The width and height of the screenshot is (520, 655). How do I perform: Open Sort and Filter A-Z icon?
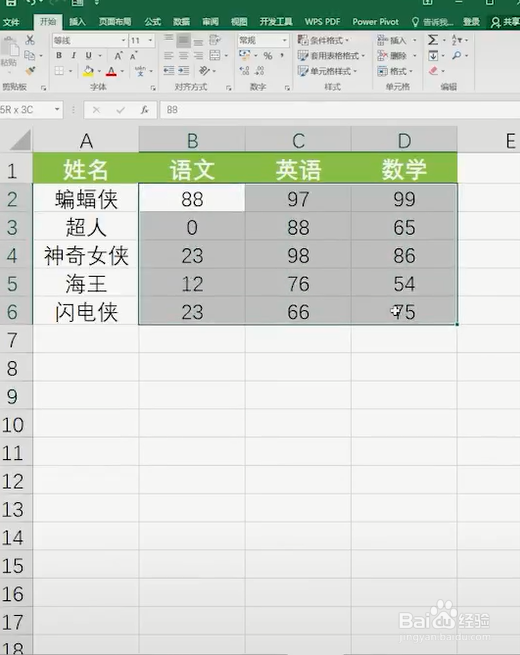[x=456, y=40]
